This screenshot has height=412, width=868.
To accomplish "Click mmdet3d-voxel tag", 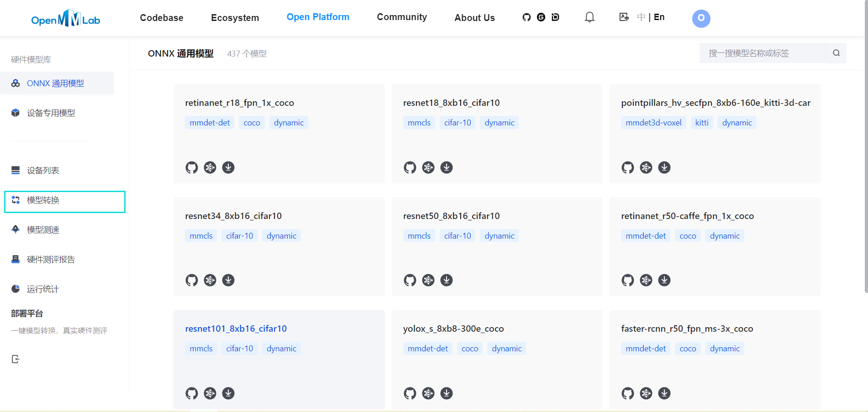I will click(653, 123).
